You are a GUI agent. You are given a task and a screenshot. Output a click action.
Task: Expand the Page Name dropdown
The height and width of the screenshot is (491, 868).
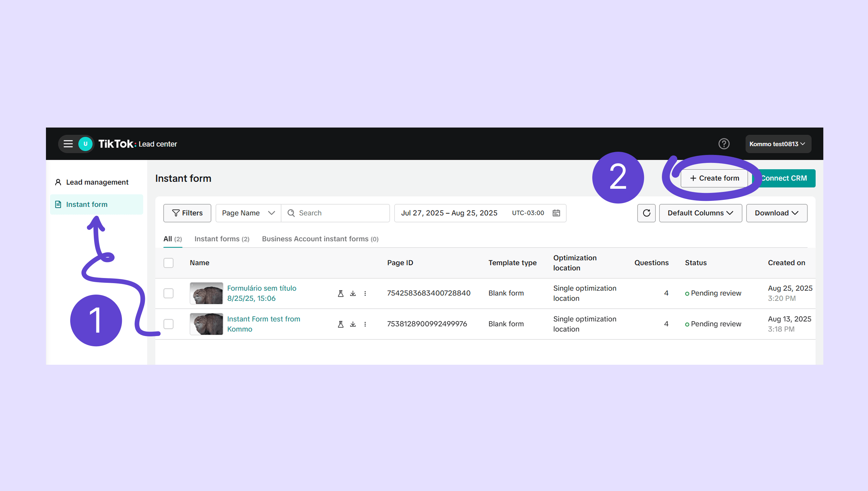click(x=248, y=213)
